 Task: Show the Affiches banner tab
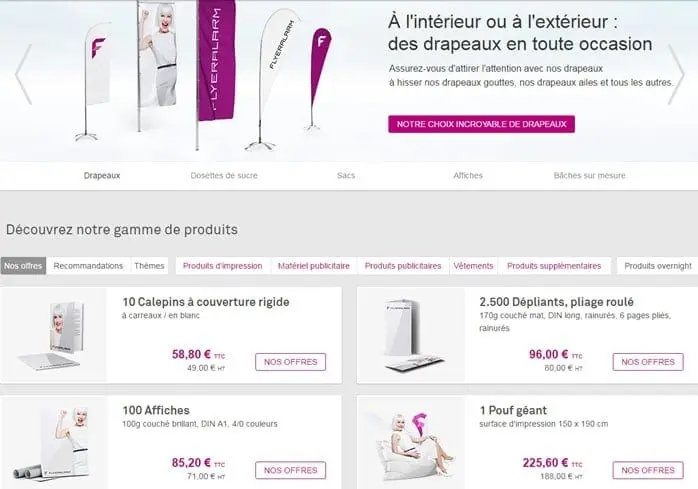point(468,175)
